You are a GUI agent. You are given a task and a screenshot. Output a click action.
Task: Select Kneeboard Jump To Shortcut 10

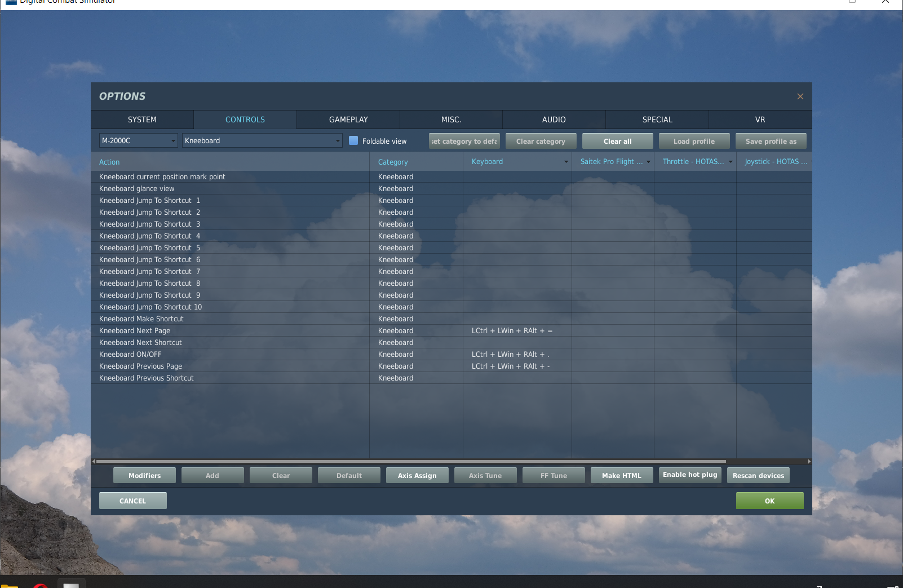(452, 307)
